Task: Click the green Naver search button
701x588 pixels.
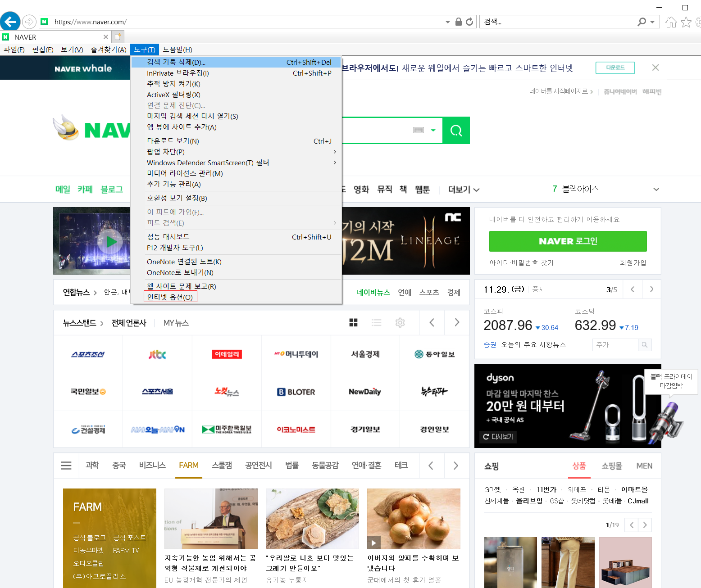Action: click(456, 131)
